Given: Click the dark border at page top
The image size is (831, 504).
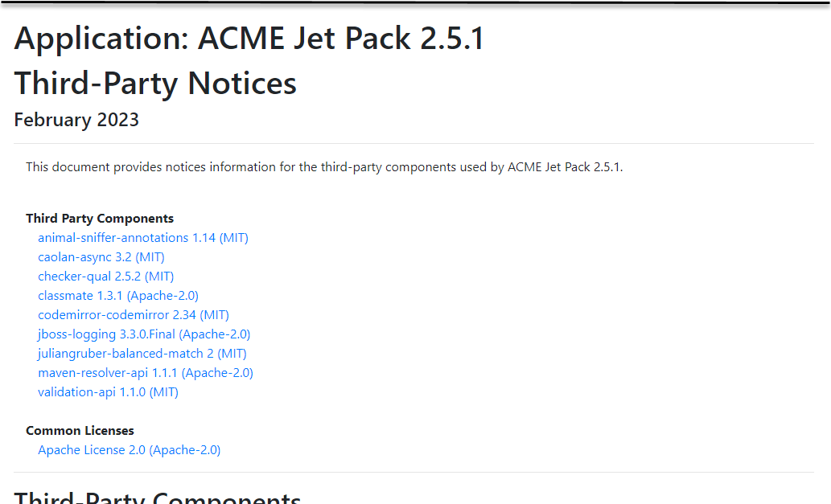Looking at the screenshot, I should click(415, 3).
